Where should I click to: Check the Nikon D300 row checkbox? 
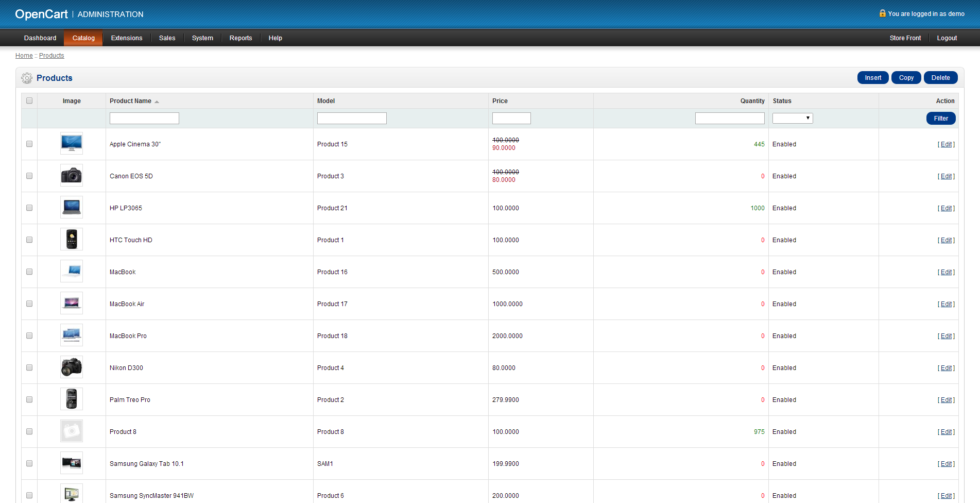29,367
